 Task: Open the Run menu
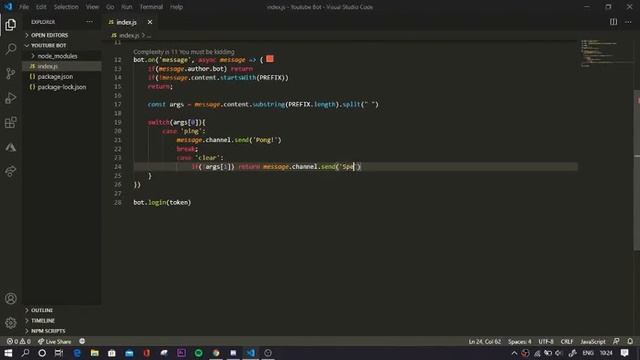(127, 7)
